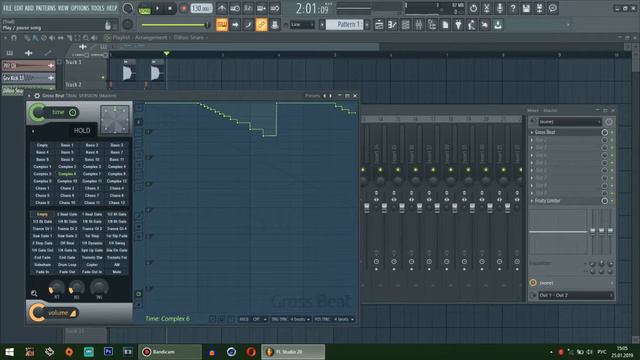This screenshot has height=360, width=640.
Task: Click the 130 tempo field
Action: tap(201, 9)
